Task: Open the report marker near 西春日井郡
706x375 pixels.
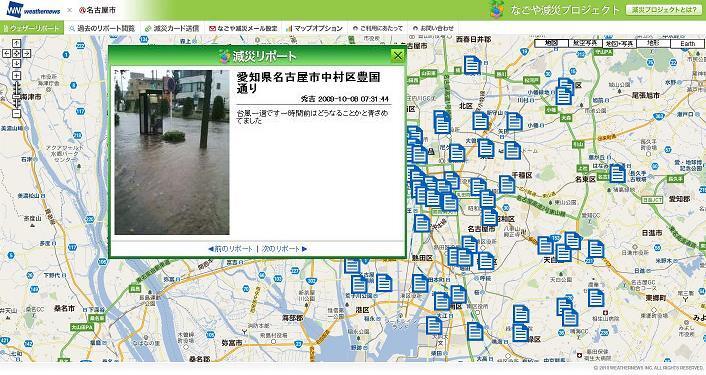Action: click(x=472, y=65)
